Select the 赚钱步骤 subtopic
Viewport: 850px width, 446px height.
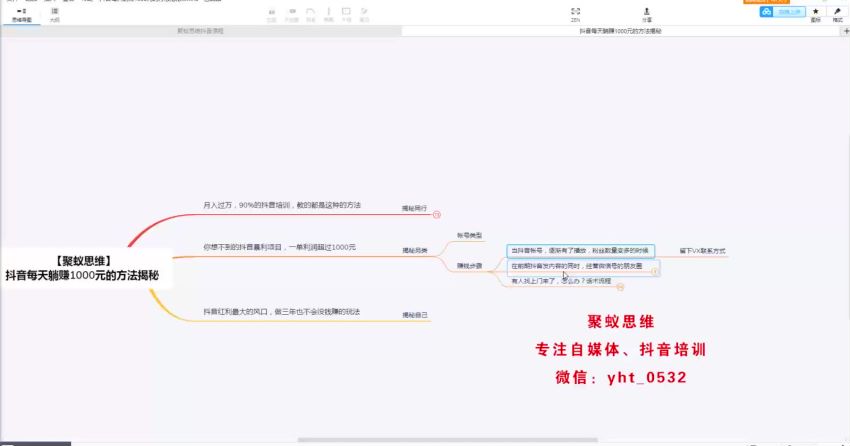tap(469, 266)
